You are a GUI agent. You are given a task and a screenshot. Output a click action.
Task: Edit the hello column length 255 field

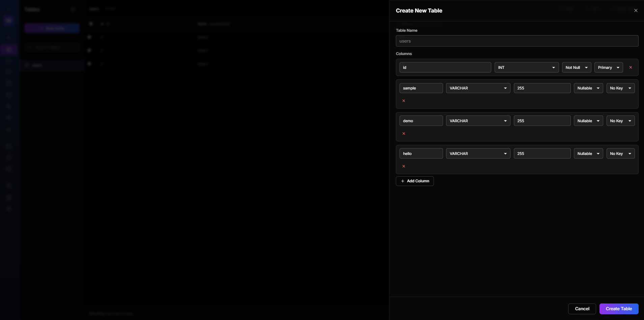point(542,154)
